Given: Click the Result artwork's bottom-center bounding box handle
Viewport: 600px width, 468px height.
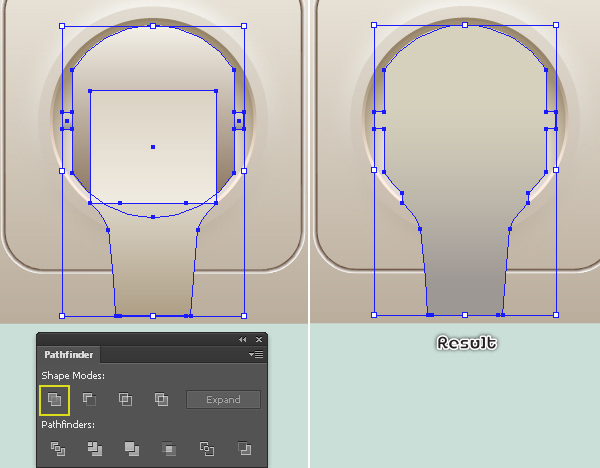Looking at the screenshot, I should tap(465, 315).
